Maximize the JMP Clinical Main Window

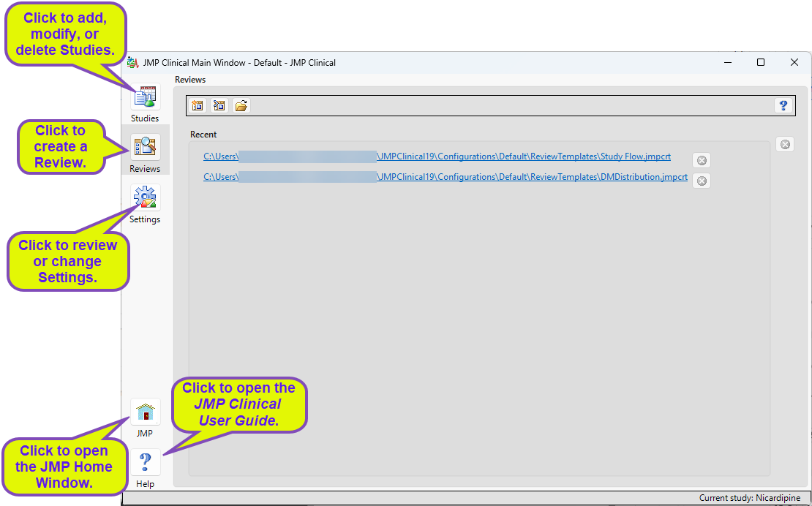(x=761, y=63)
